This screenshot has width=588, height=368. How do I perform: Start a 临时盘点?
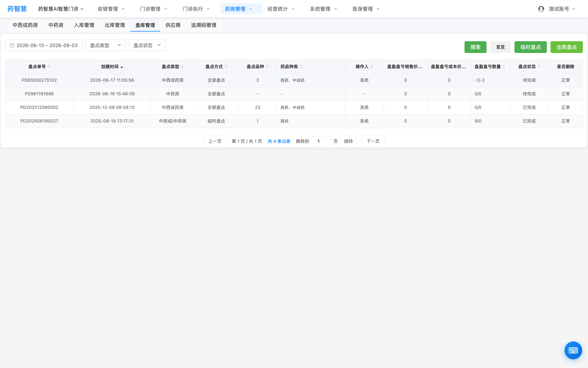[530, 47]
